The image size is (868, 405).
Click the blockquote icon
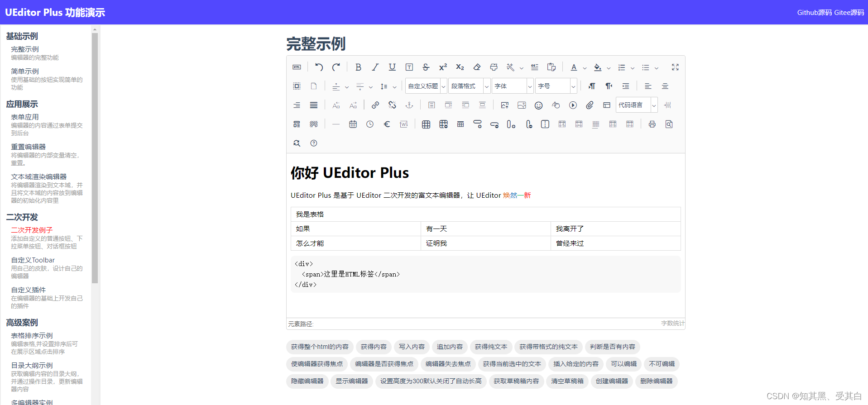[535, 67]
